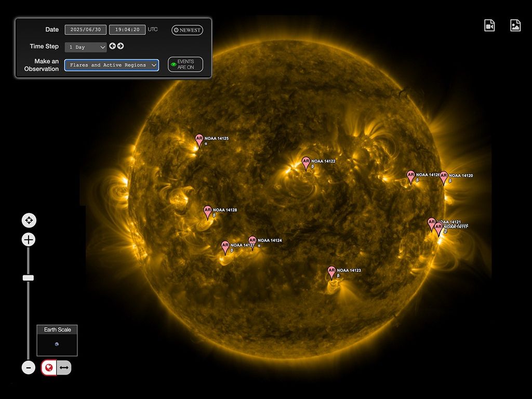Click the NOAA 14125 label text

click(x=217, y=138)
